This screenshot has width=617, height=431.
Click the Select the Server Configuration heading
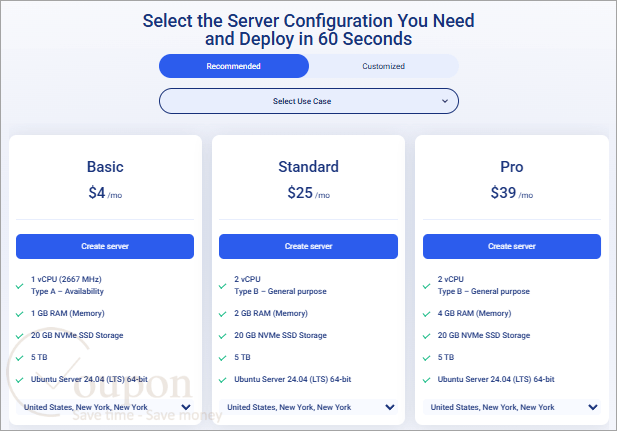click(308, 30)
